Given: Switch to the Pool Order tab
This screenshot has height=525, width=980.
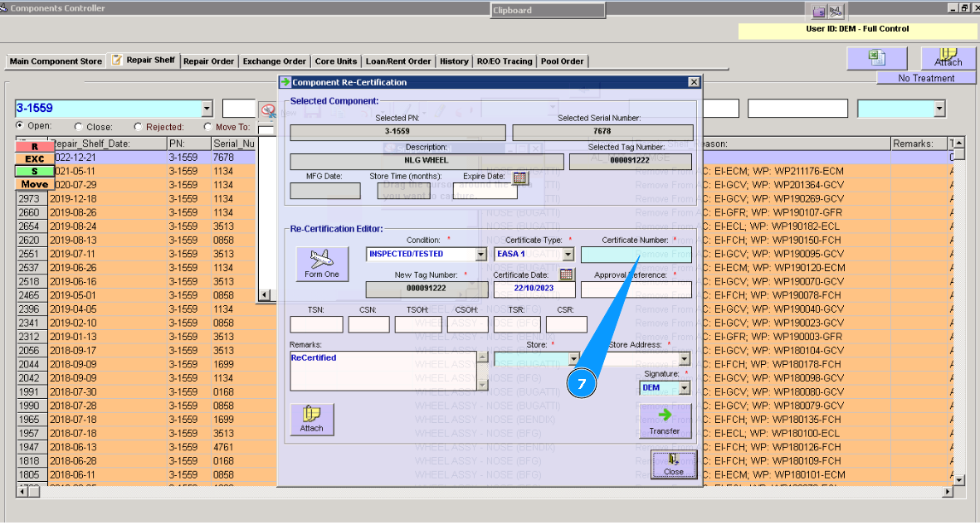Looking at the screenshot, I should (x=562, y=61).
